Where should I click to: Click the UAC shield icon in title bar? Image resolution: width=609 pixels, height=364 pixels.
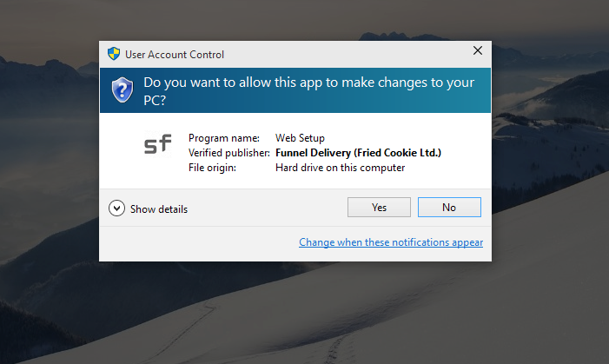[x=114, y=54]
